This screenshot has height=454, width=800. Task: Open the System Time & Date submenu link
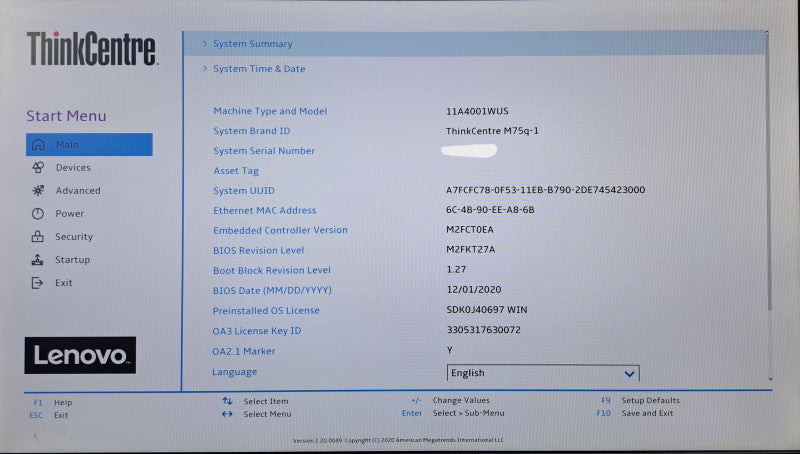click(259, 69)
